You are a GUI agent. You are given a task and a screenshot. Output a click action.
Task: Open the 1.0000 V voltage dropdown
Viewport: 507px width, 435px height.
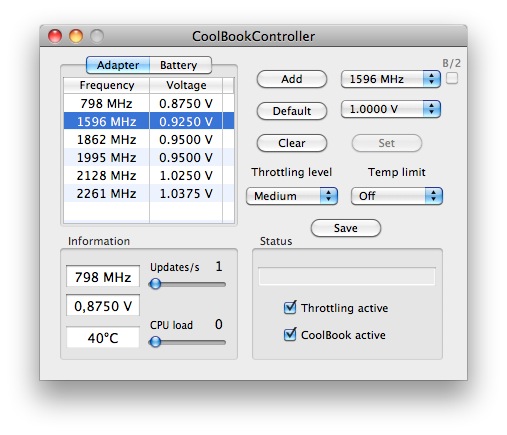coord(391,109)
